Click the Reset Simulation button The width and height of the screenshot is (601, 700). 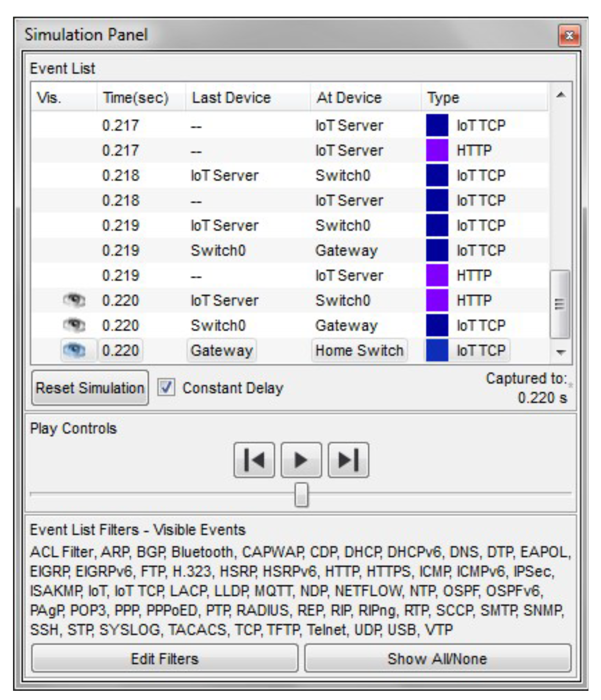(90, 388)
